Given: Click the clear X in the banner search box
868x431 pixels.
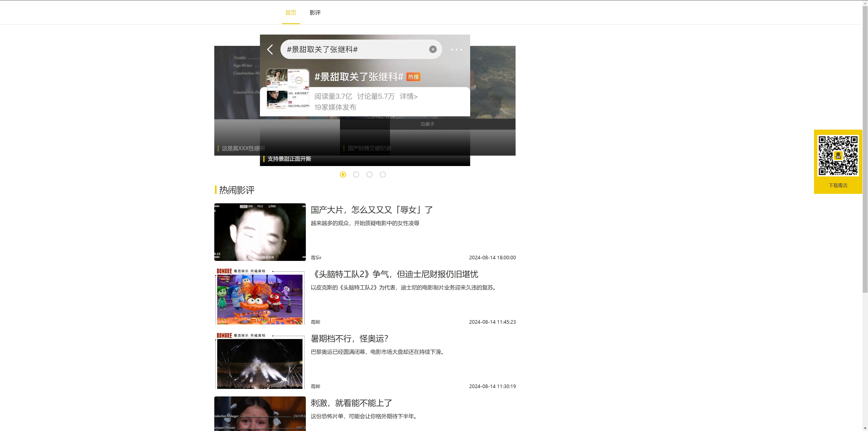Looking at the screenshot, I should 433,49.
